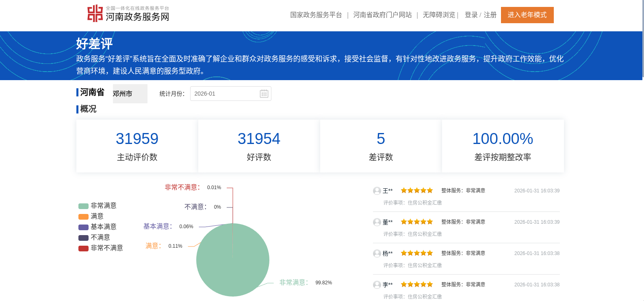Click the 好差评 page heading
The image size is (644, 301).
(94, 44)
